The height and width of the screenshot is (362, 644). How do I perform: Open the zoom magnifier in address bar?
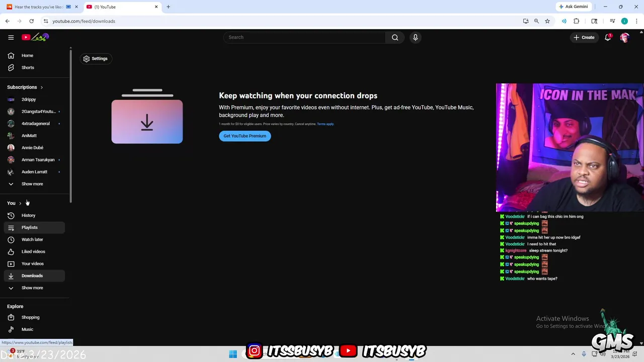pyautogui.click(x=536, y=21)
